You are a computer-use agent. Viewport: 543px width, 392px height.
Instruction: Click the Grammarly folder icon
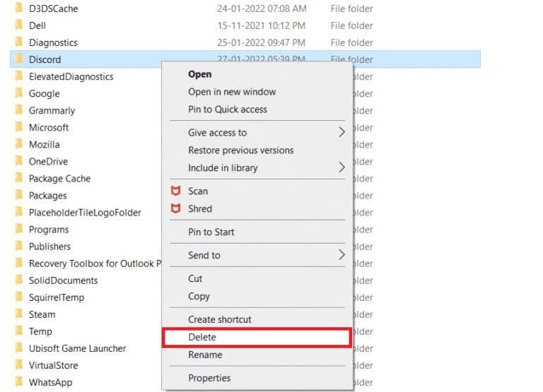(x=19, y=110)
